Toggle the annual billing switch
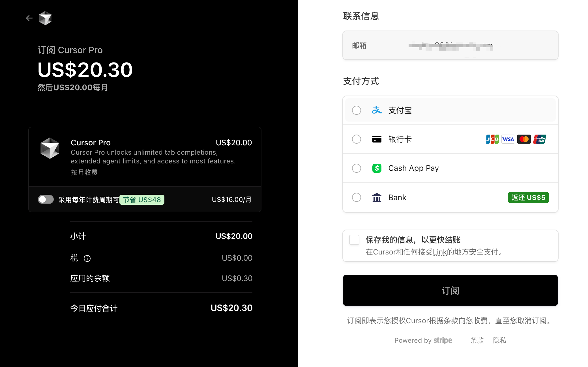 click(x=46, y=199)
